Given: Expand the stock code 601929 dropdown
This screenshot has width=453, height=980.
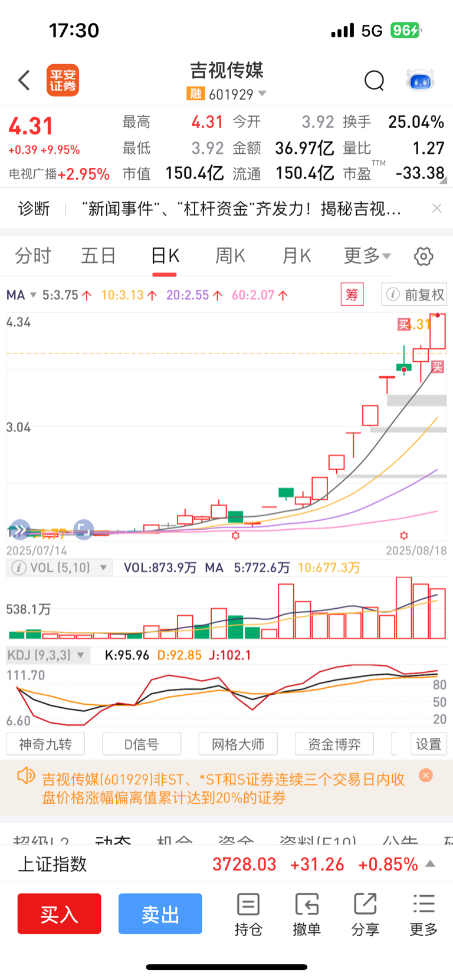Looking at the screenshot, I should (262, 94).
